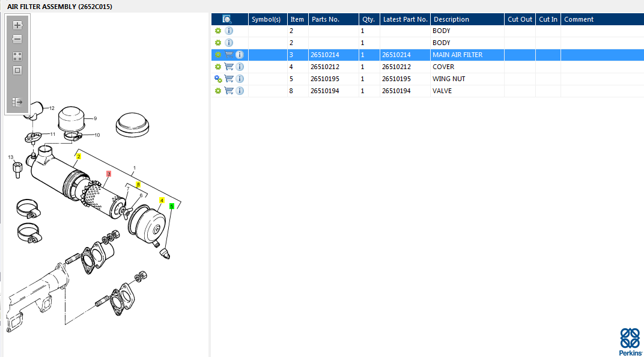Select yellow callout 8 on diagram
This screenshot has height=357, width=644.
[x=138, y=185]
